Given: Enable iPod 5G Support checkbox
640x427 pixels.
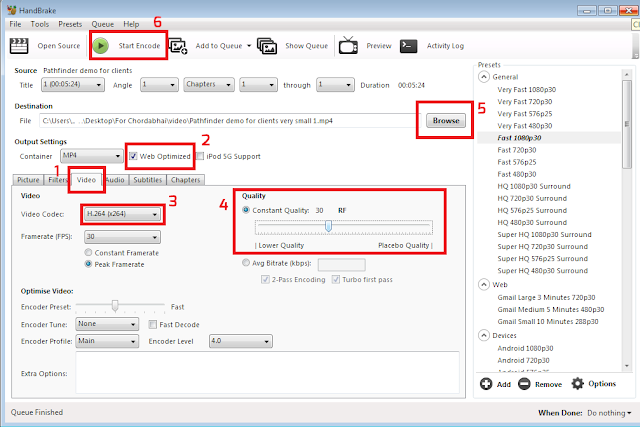Looking at the screenshot, I should (200, 156).
